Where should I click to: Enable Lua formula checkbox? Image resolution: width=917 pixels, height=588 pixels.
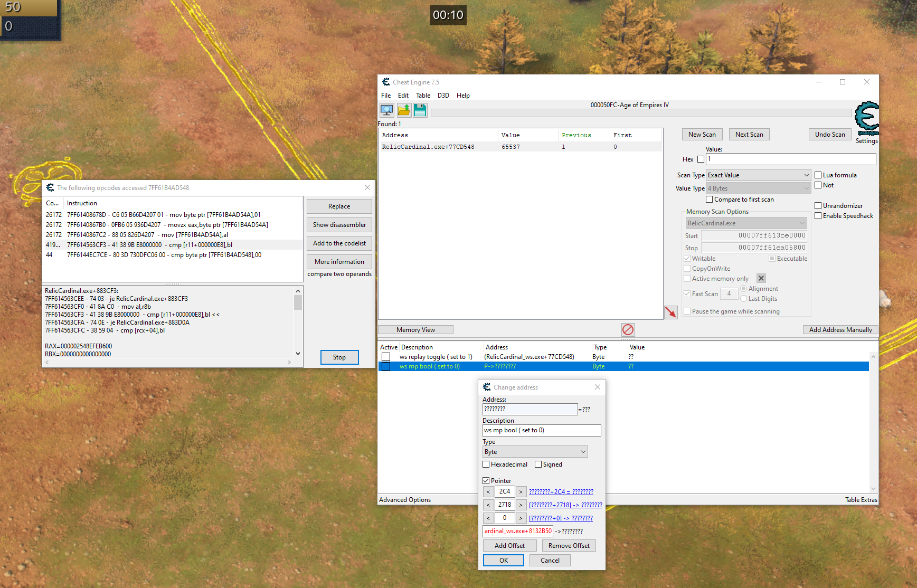click(818, 175)
